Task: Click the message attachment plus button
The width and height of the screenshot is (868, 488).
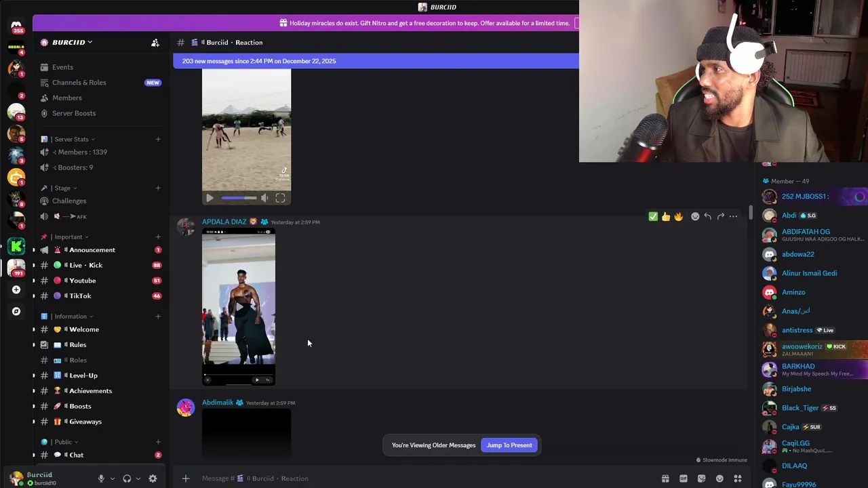Action: coord(185,479)
